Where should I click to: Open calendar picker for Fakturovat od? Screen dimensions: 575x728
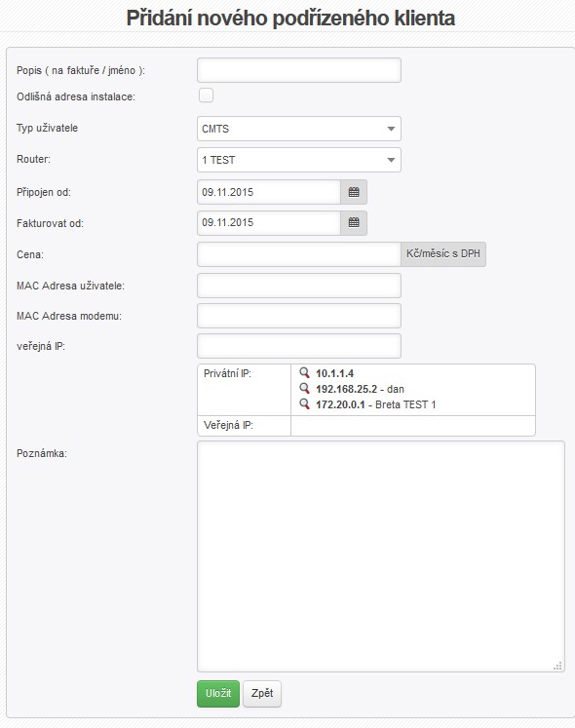(354, 223)
